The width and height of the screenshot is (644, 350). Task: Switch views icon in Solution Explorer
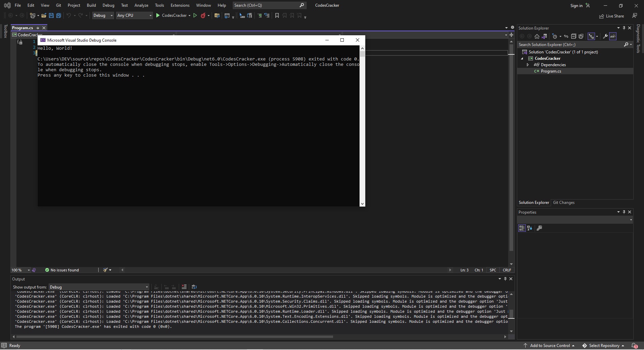click(x=544, y=36)
